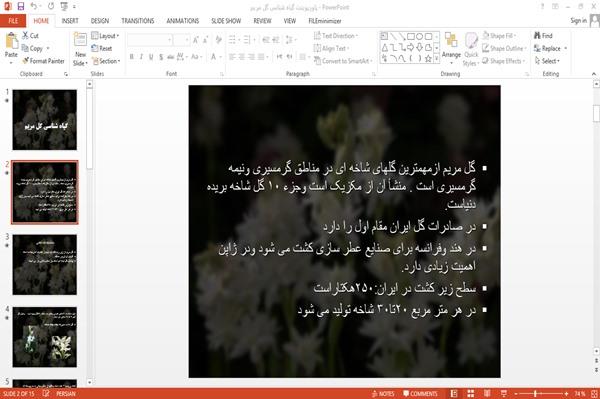Open the Font dialog launcher

tap(222, 74)
